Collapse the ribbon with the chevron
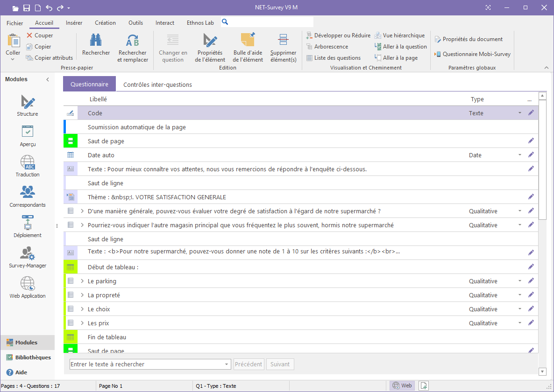This screenshot has height=392, width=554. [x=547, y=68]
